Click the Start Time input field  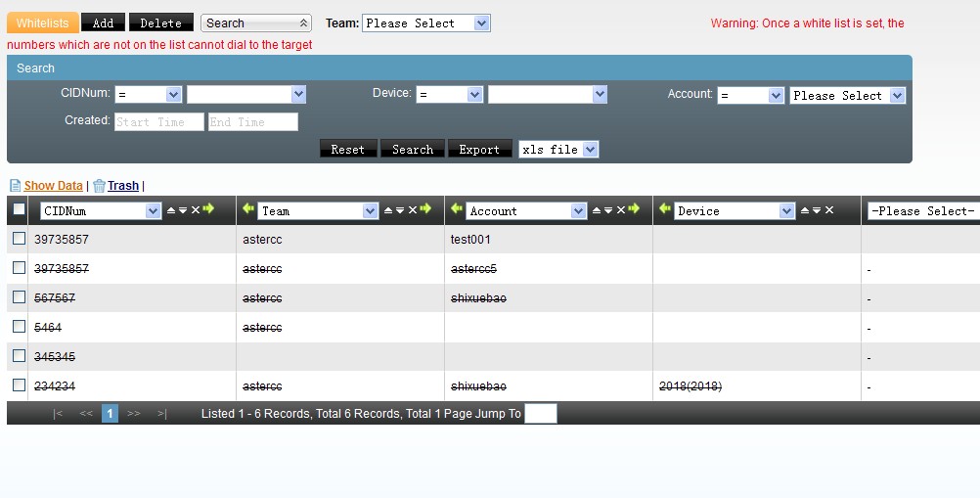158,122
